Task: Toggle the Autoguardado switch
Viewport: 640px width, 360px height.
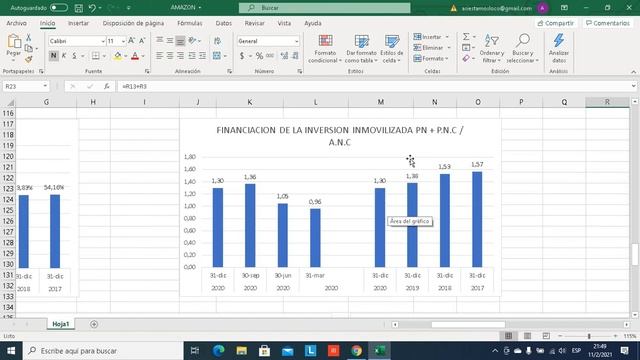Action: coord(59,8)
